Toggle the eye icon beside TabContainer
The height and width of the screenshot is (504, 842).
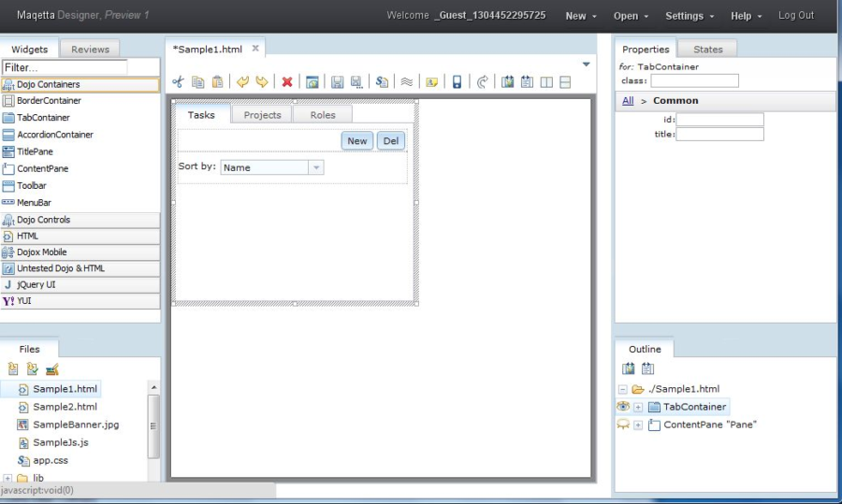pos(623,407)
